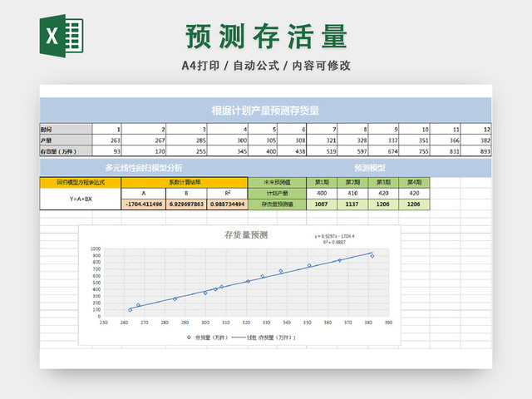532x399 pixels.
Task: Click inventory cell 674
Action: click(x=383, y=151)
